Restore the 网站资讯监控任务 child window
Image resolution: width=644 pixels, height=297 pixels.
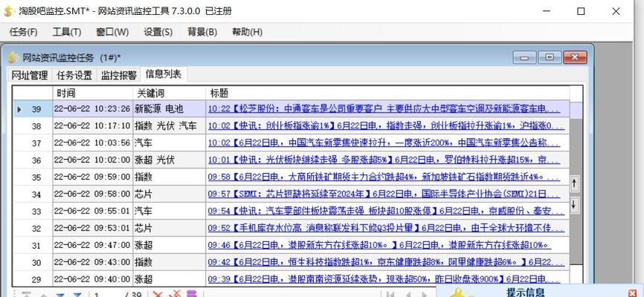[550, 57]
